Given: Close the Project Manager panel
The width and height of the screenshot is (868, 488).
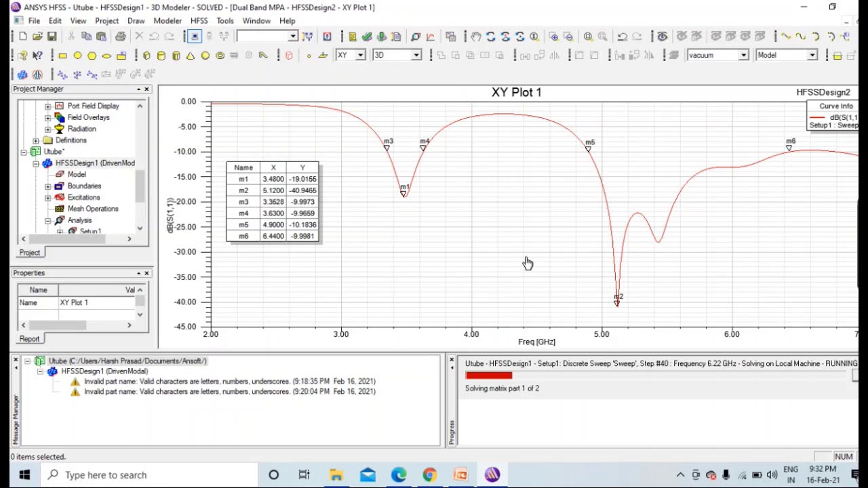Looking at the screenshot, I should click(x=146, y=89).
